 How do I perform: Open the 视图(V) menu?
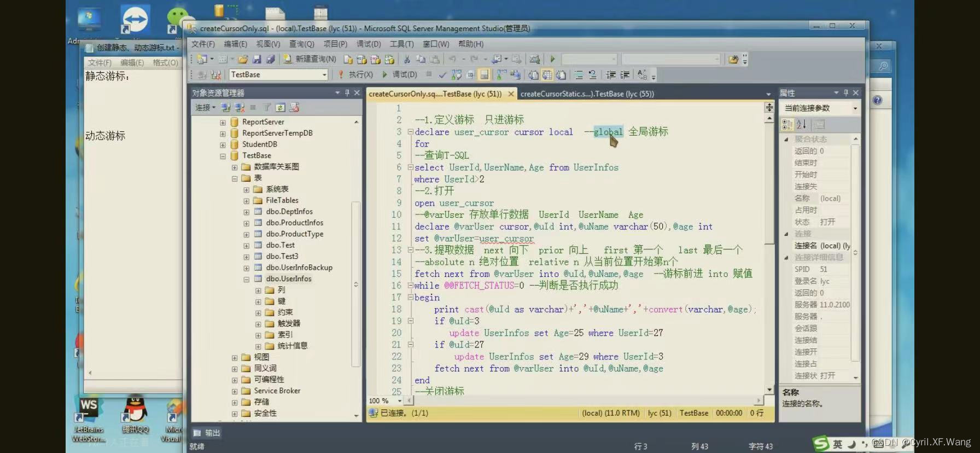268,44
